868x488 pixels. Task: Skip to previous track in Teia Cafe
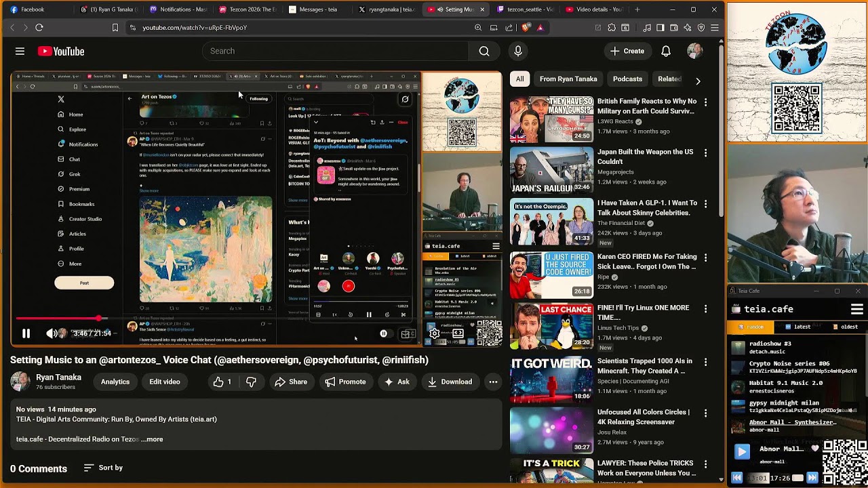[x=737, y=478]
